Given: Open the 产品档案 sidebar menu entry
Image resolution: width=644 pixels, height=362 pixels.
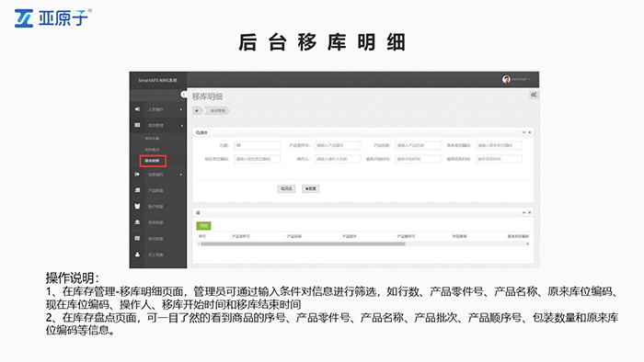Looking at the screenshot, I should pyautogui.click(x=155, y=190).
